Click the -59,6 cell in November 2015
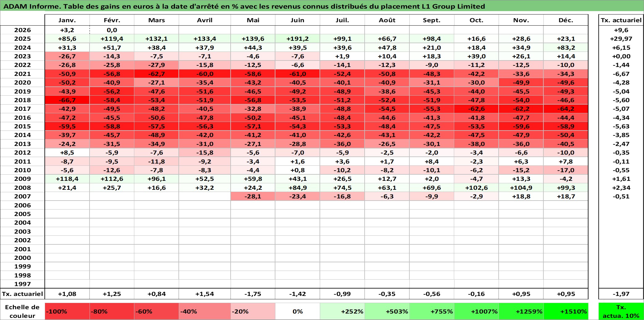The width and height of the screenshot is (644, 320). 521,126
